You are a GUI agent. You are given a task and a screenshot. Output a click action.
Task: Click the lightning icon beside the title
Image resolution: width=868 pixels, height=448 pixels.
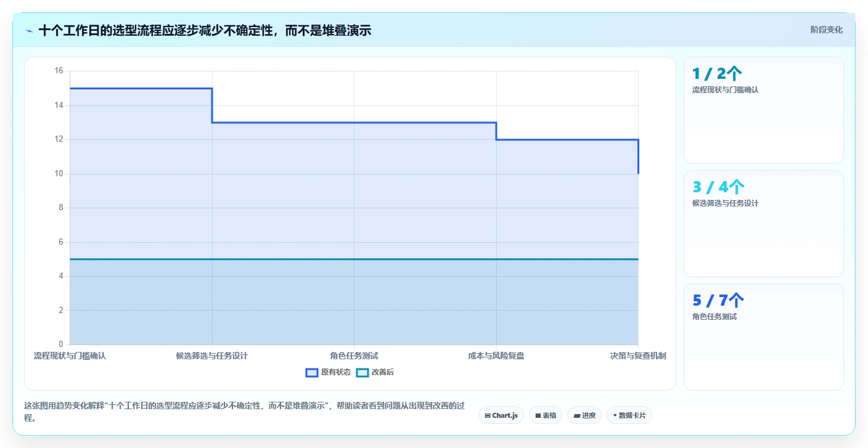pos(29,31)
